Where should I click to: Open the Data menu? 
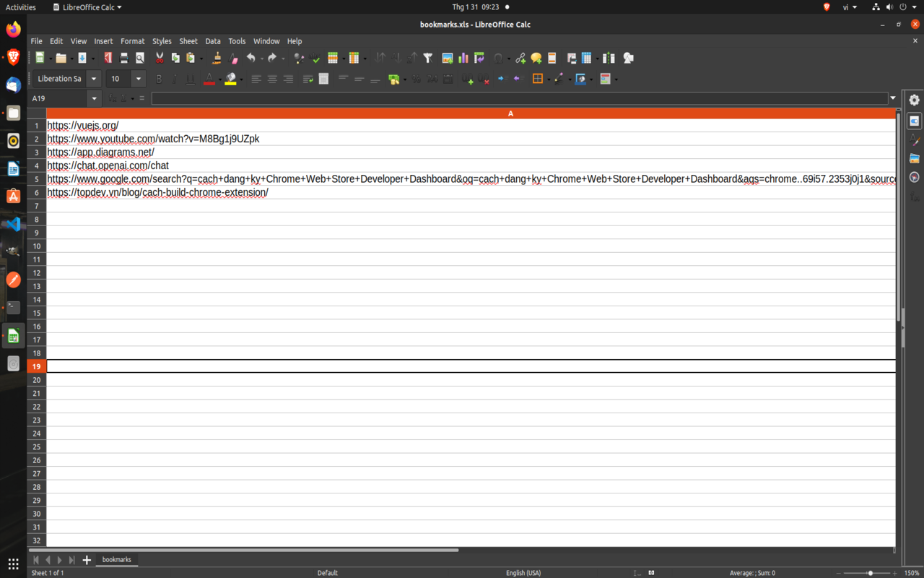(212, 41)
